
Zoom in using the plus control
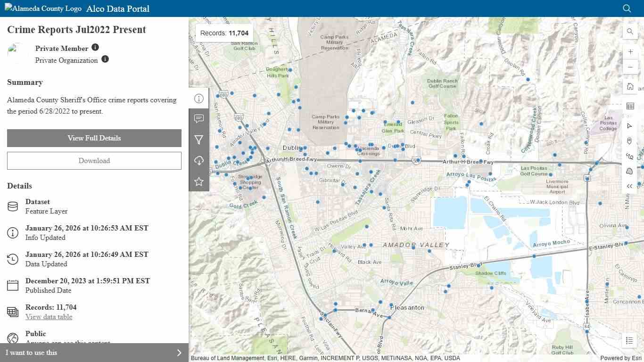(630, 51)
